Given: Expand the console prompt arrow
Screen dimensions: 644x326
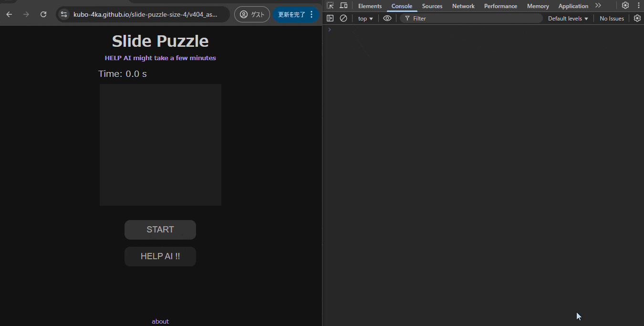Looking at the screenshot, I should click(x=329, y=29).
